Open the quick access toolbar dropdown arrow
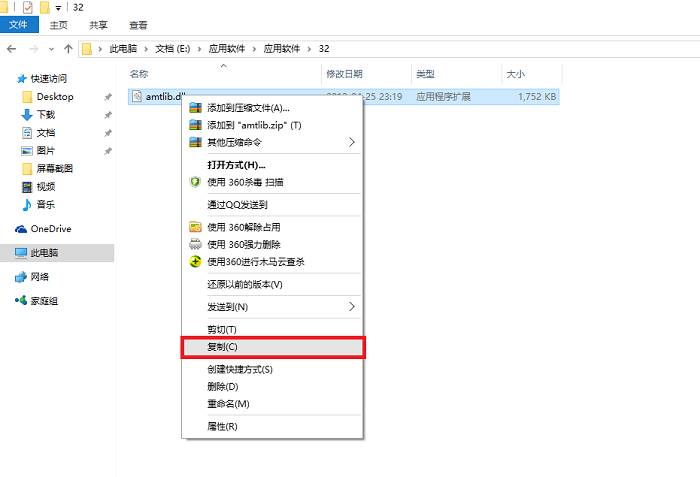Screen dimensions: 700x477 58,8
